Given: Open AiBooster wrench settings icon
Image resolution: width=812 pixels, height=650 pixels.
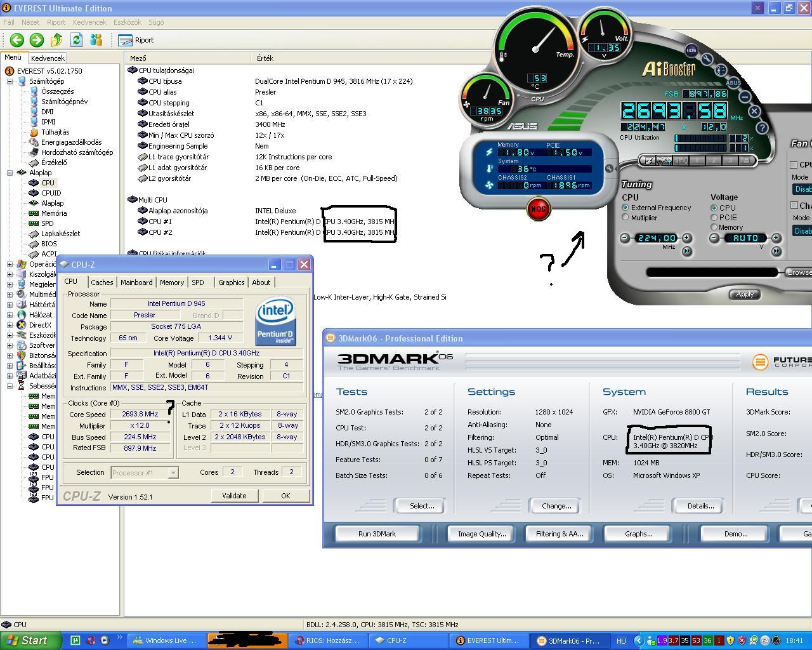Looking at the screenshot, I should [x=706, y=59].
